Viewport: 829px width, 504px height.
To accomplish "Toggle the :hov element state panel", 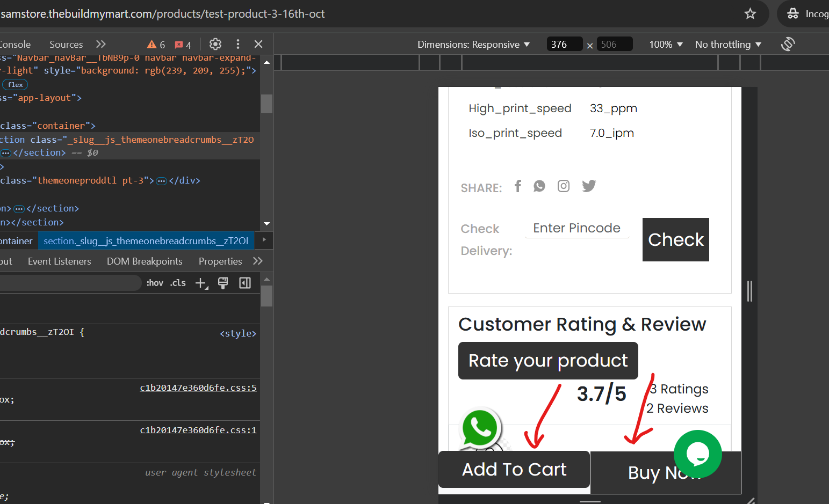I will pos(155,283).
